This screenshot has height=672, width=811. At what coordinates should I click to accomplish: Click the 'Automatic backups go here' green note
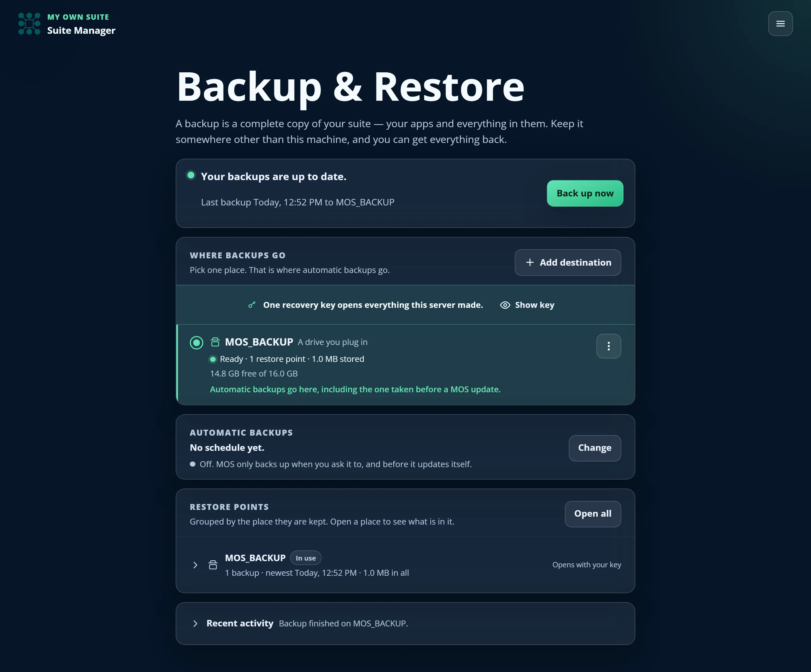point(355,389)
